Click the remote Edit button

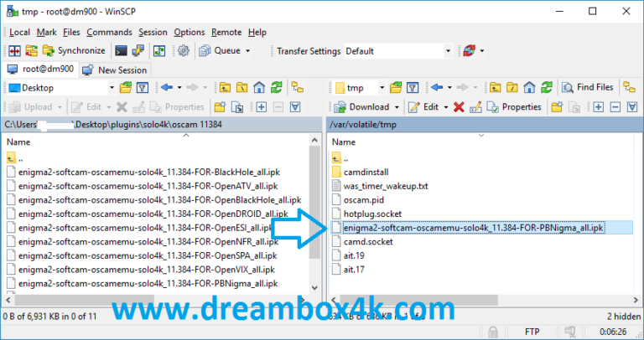pyautogui.click(x=423, y=107)
